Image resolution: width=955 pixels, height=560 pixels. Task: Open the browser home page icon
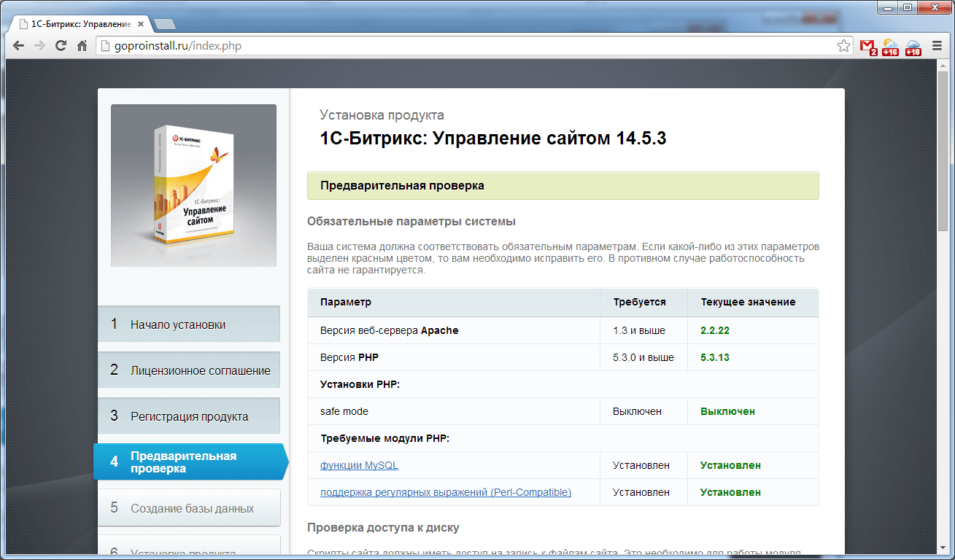(x=82, y=46)
